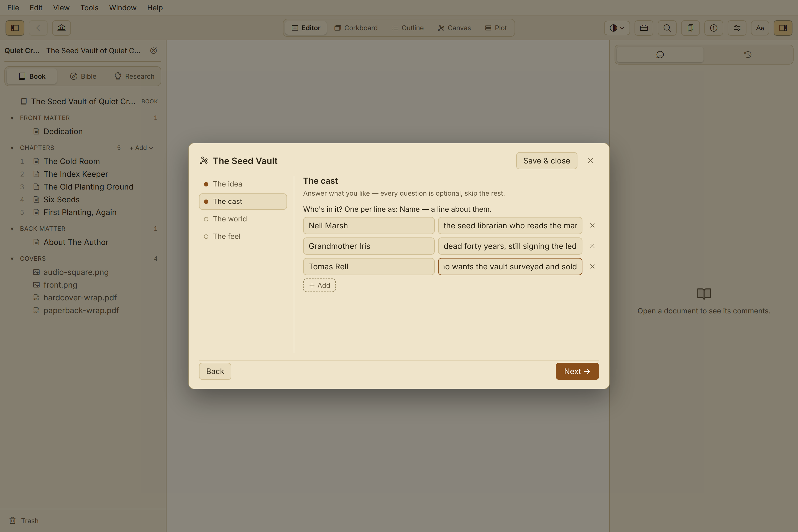Collapse the Front Matter section
The height and width of the screenshot is (532, 798).
12,118
